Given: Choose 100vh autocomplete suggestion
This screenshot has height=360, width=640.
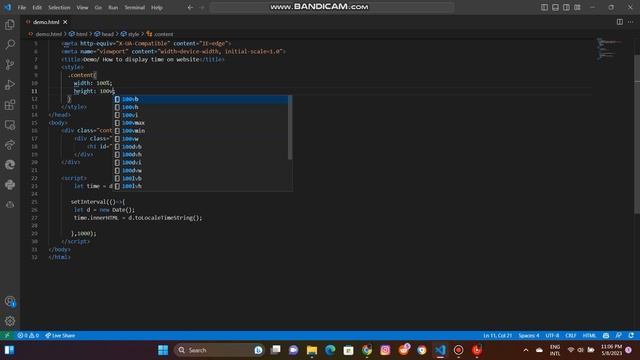Looking at the screenshot, I should (200, 107).
